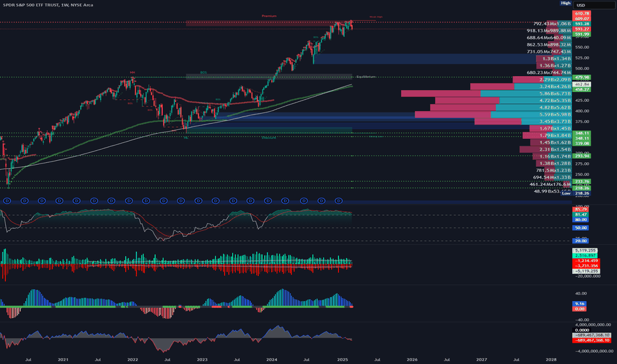The image size is (617, 364).
Task: Click the 5.86Bx6.73B volume profile row
Action: tap(487, 94)
